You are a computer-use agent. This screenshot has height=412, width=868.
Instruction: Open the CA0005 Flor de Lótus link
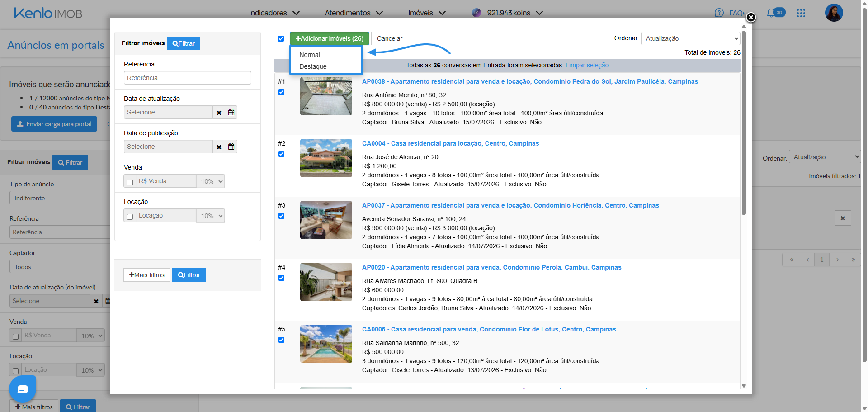(489, 329)
